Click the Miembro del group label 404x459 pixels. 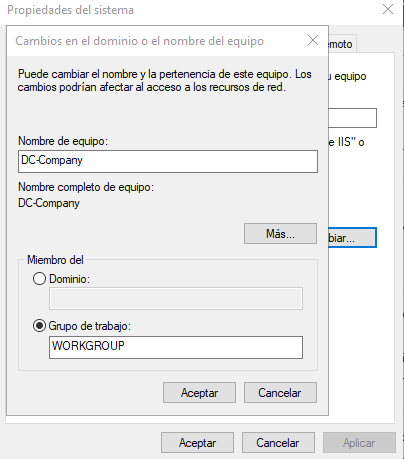[55, 260]
